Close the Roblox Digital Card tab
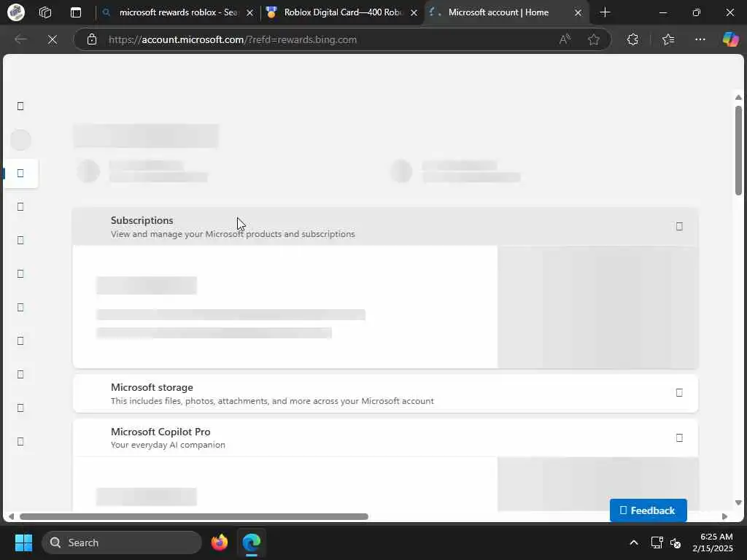The image size is (747, 560). [414, 13]
